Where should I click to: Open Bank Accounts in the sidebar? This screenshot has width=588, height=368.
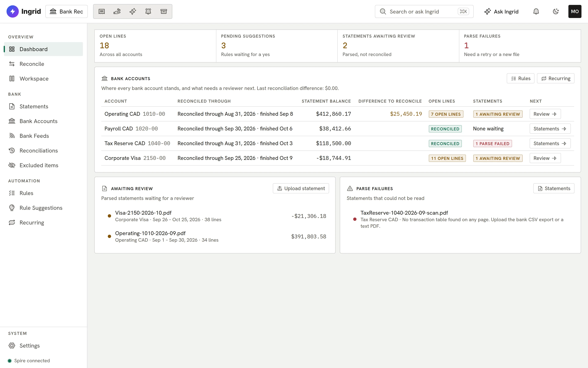pyautogui.click(x=43, y=121)
